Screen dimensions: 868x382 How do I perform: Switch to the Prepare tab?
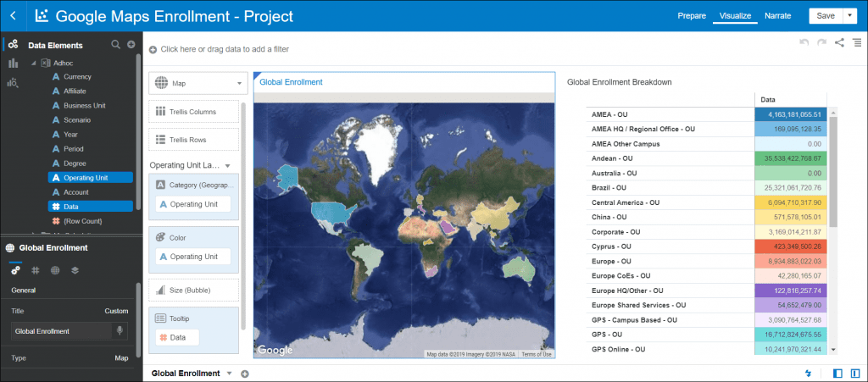692,15
